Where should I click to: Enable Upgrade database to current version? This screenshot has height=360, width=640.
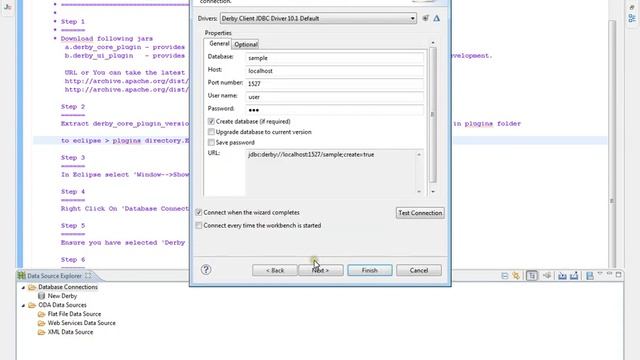pos(211,132)
